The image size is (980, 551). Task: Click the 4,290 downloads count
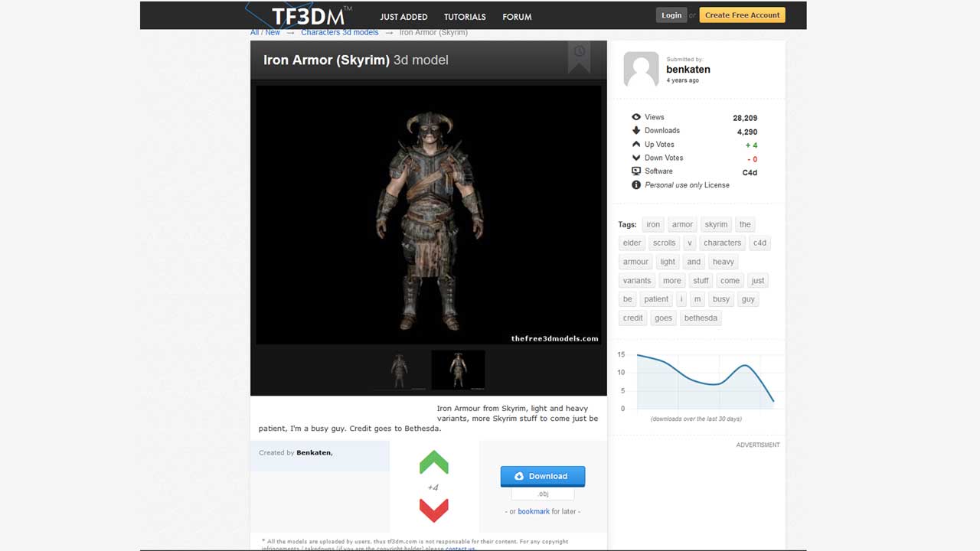747,132
